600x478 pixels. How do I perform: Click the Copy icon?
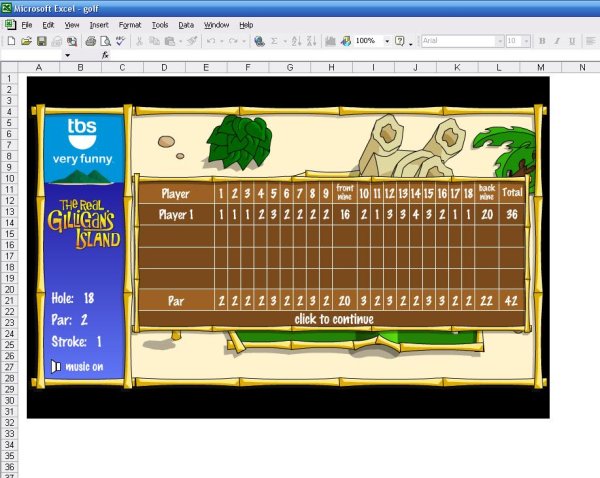point(154,41)
